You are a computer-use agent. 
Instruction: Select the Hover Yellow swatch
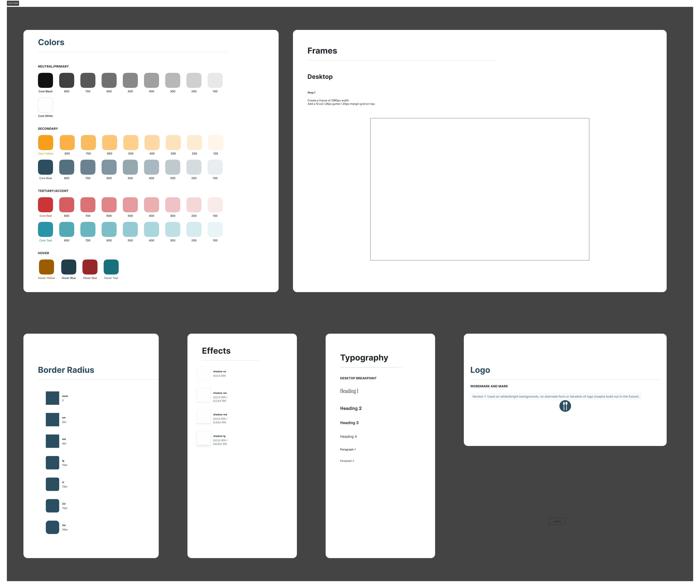pos(46,267)
